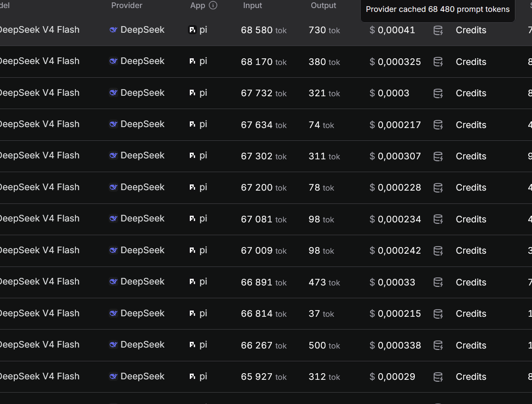Click DeepSeek whale logo in 67 302 tok row
Screen dimensions: 532x404
(113, 155)
